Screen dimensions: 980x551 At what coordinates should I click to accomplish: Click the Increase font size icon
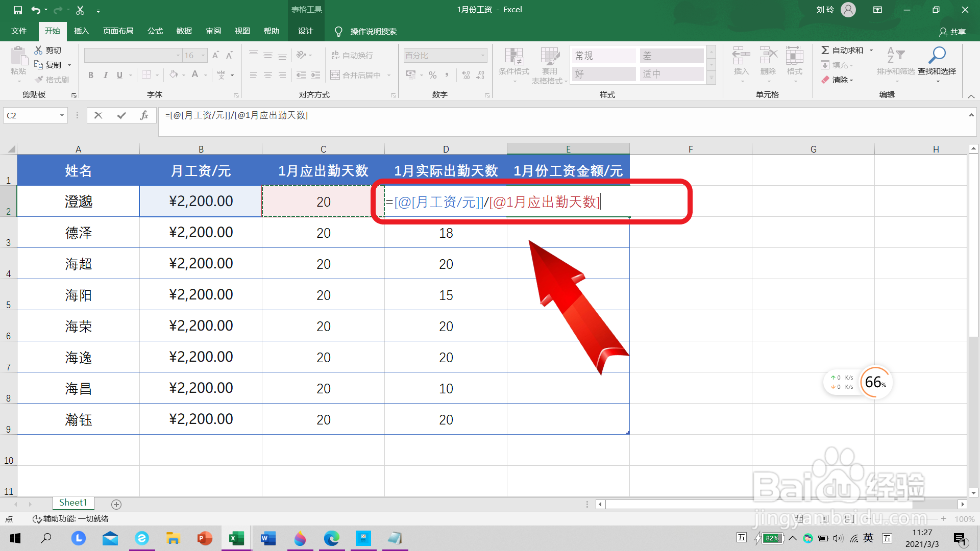coord(215,55)
